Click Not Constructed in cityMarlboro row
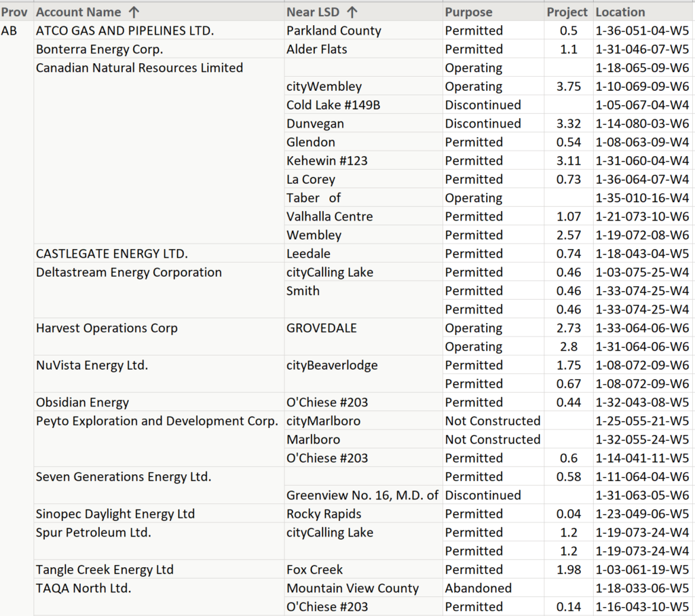695x616 pixels. 493,421
